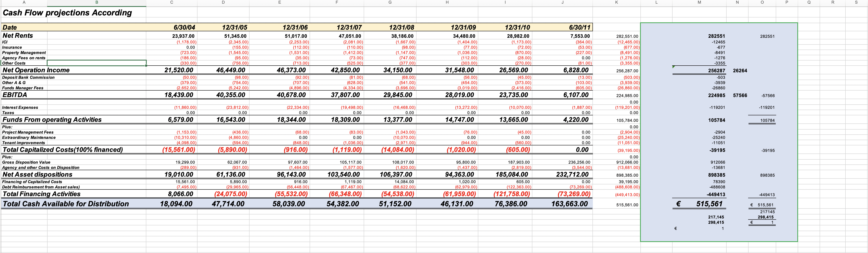The width and height of the screenshot is (868, 253).
Task: Click the 'Gross Disposition Value' label
Action: [26, 162]
